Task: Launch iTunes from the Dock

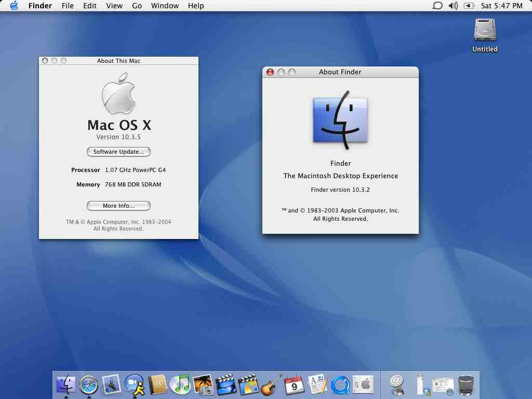Action: coord(180,385)
